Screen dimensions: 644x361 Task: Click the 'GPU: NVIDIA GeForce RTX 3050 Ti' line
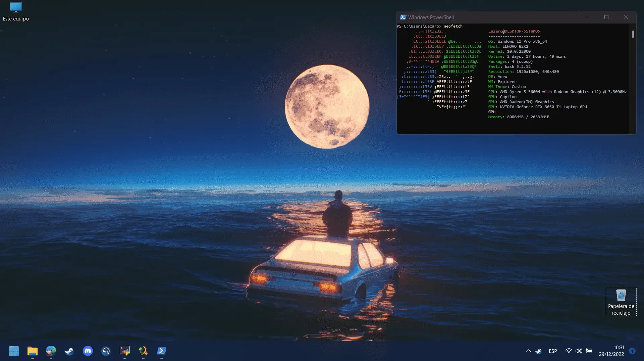(537, 107)
